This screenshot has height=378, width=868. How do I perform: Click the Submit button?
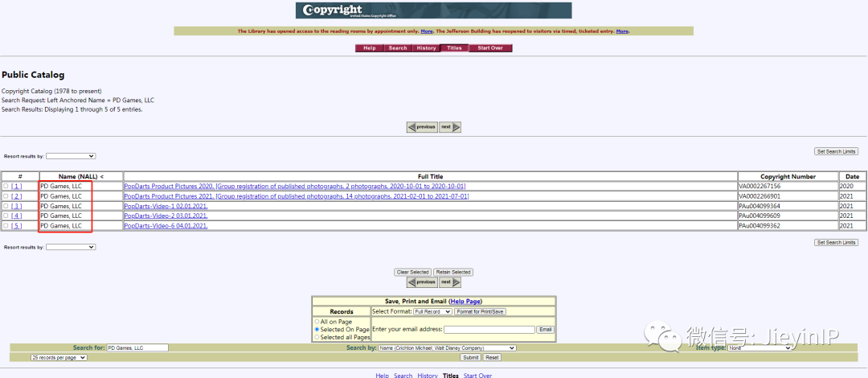tap(470, 358)
